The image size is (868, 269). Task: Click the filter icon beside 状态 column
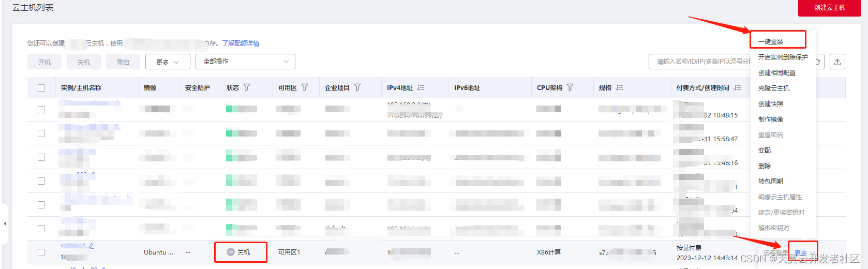[x=247, y=87]
